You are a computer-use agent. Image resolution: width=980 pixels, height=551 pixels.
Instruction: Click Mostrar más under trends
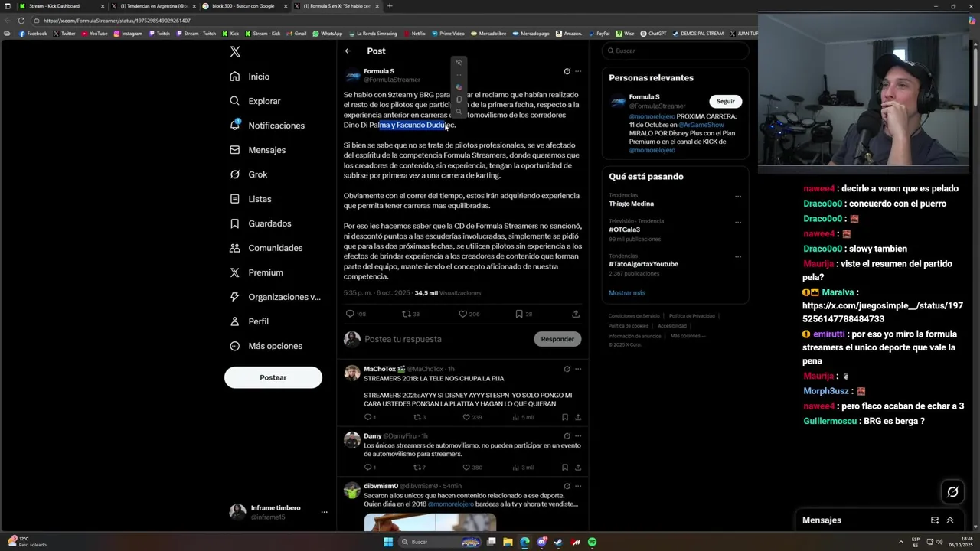click(627, 292)
